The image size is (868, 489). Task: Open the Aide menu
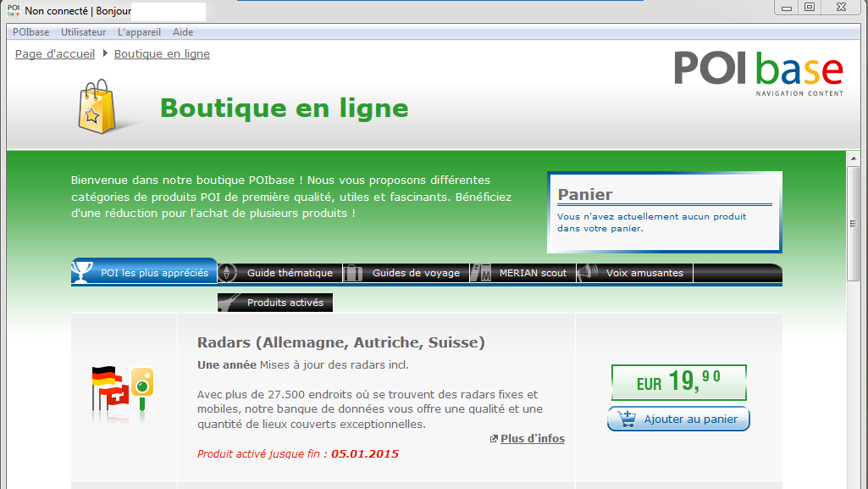(183, 32)
